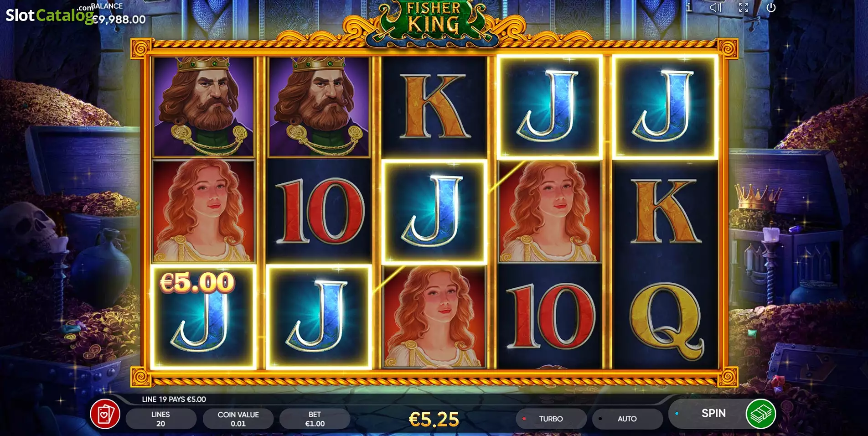Mute sound with speaker icon
This screenshot has width=868, height=436.
click(716, 7)
